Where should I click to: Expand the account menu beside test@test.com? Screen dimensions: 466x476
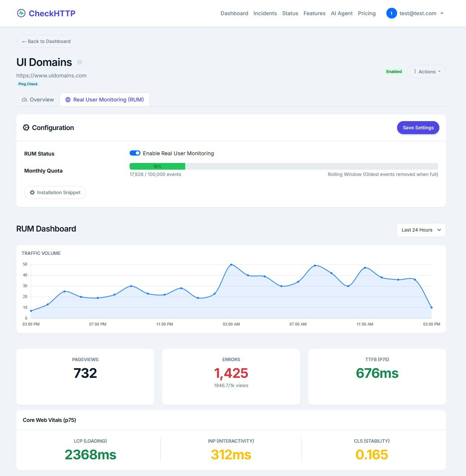442,13
